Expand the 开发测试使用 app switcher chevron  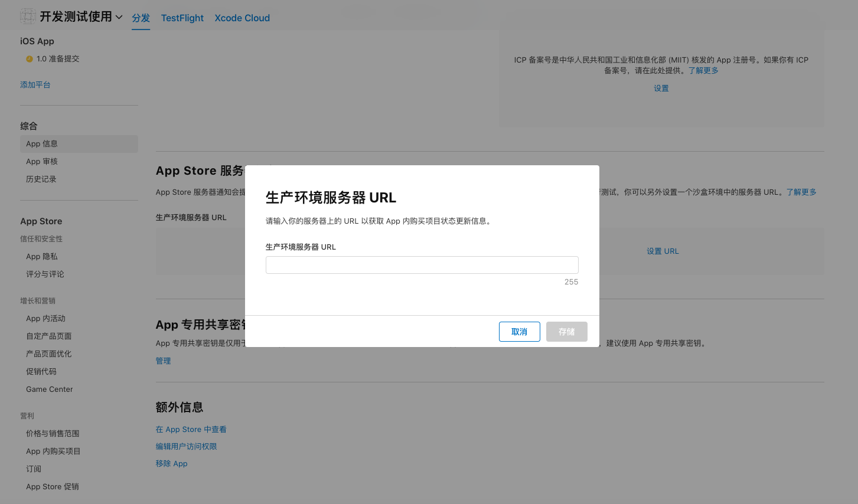tap(119, 17)
